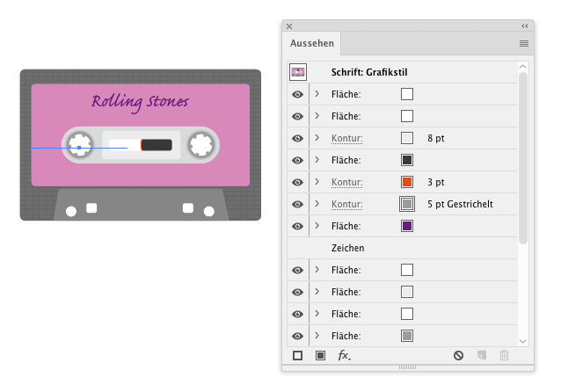
Task: Click the gray stroke swatch of 5 pt Gestrichelt
Action: (x=407, y=204)
